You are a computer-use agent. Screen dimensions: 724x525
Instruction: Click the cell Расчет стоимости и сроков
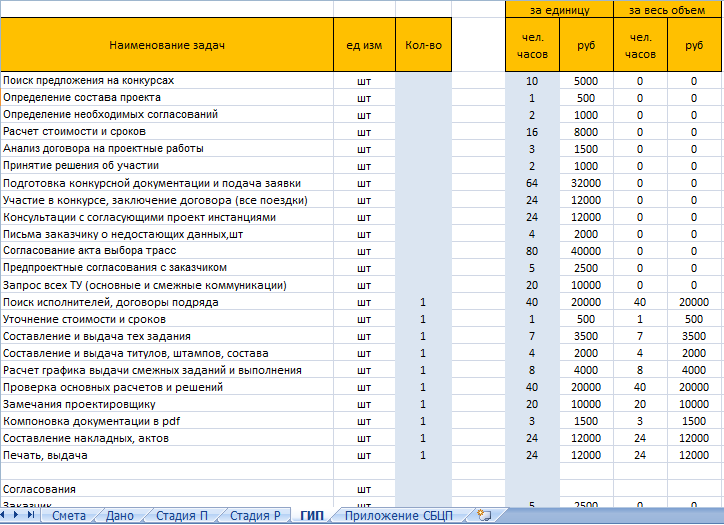coord(167,132)
